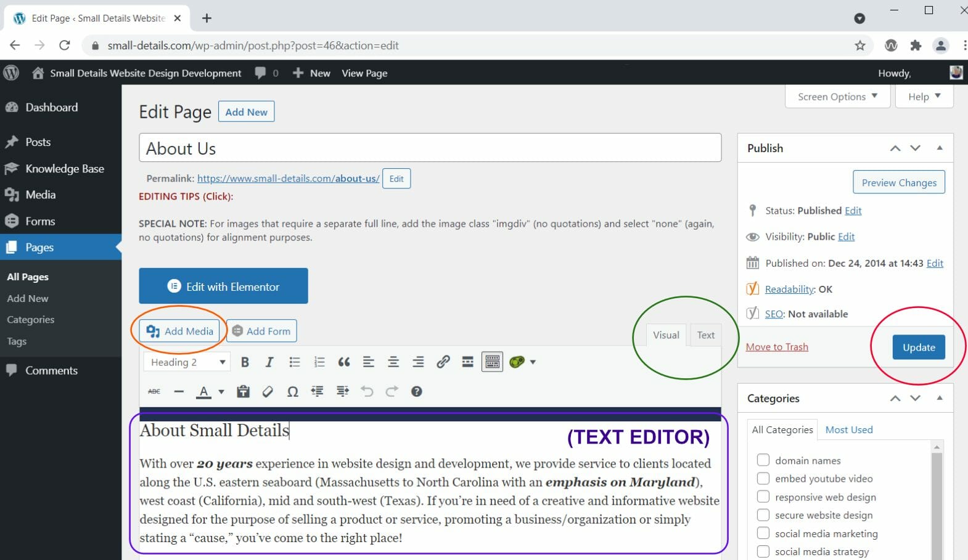Switch to the Text editor tab
968x560 pixels.
pos(705,335)
